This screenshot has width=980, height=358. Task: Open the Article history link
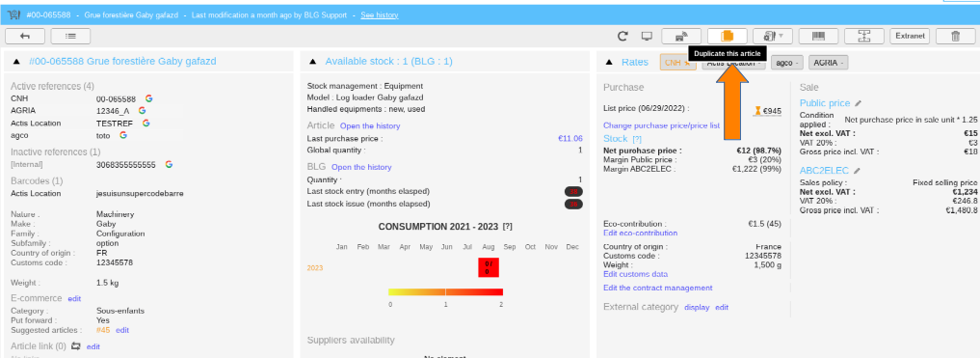click(370, 125)
